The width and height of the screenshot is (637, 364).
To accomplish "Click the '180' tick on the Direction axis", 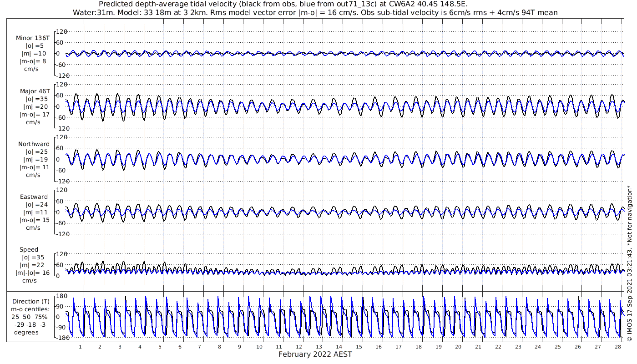I will 62,296.
